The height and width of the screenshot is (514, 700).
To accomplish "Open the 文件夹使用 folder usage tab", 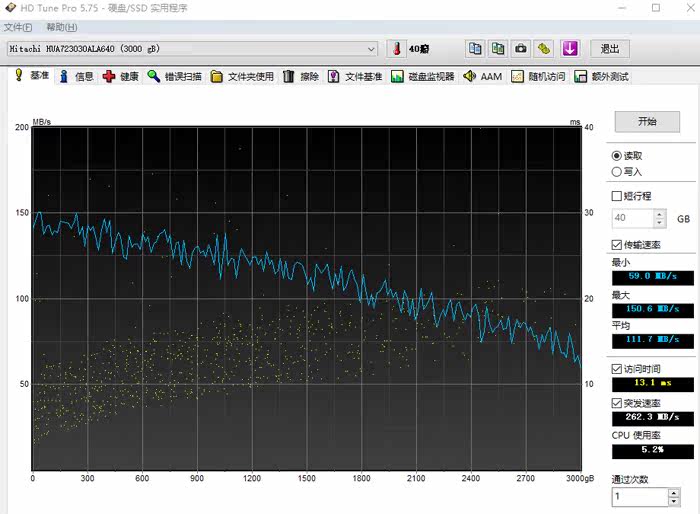I will coord(242,76).
